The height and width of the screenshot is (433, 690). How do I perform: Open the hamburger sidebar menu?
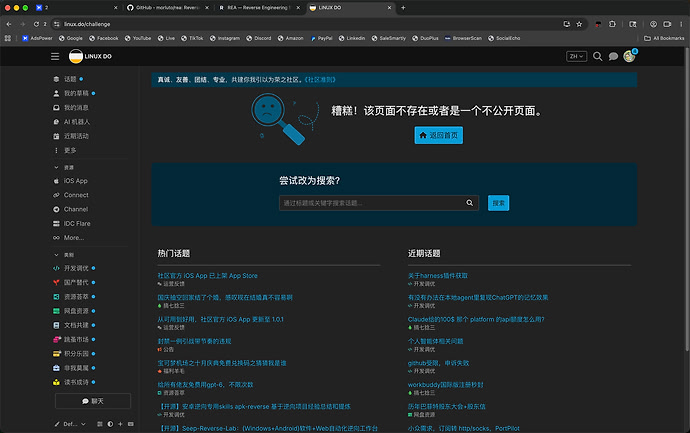click(55, 56)
